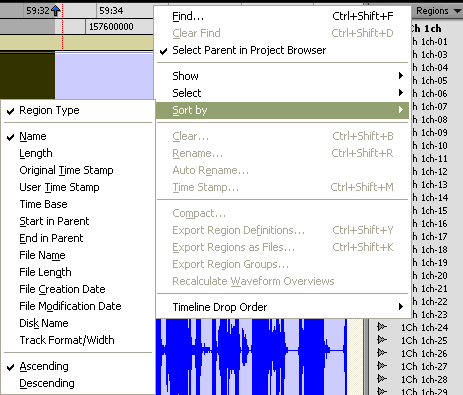Expand Timeline Drop Order submenu

point(282,307)
